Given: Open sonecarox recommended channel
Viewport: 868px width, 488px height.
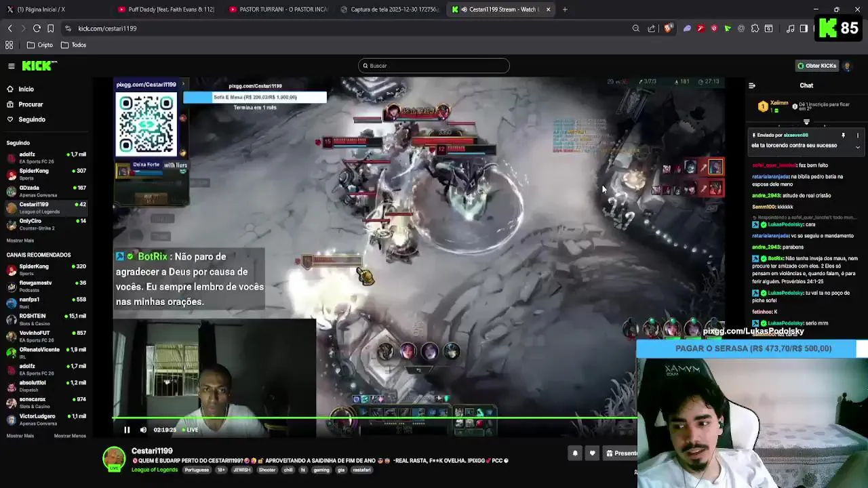Looking at the screenshot, I should tap(46, 403).
